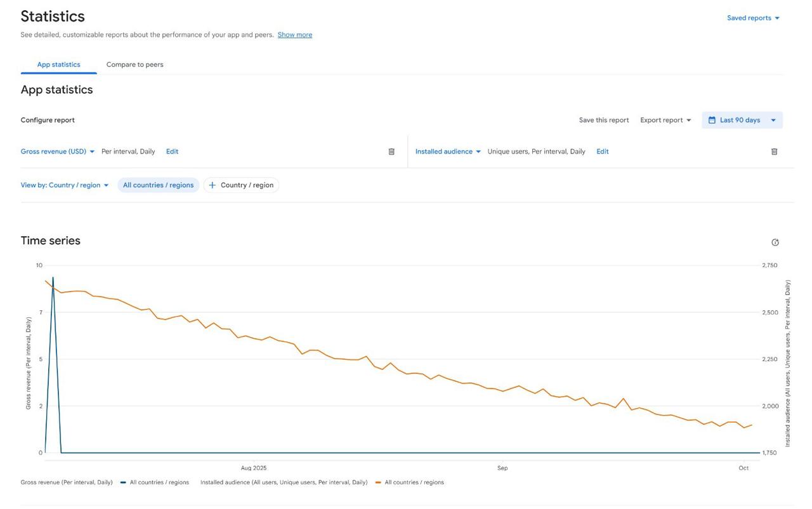Switch to the Compare to peers tab
The width and height of the screenshot is (812, 509).
[134, 65]
